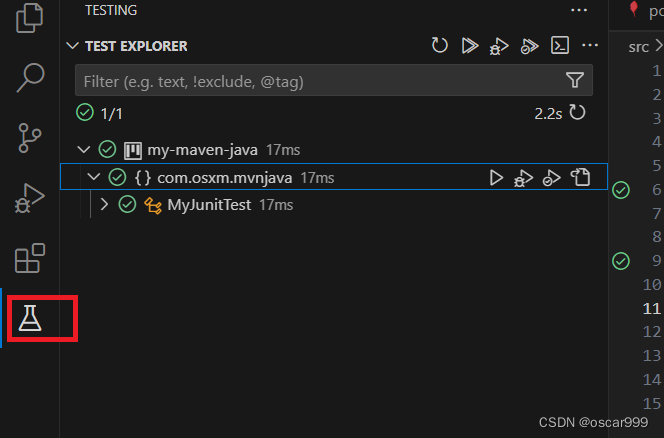Screen dimensions: 664x438
Task: Open Testing panel more actions ellipsis
Action: (x=579, y=10)
